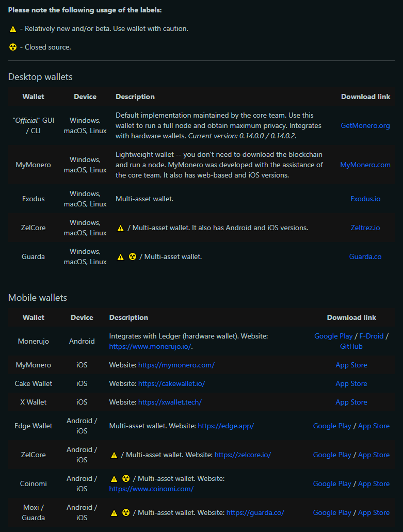Click the warning icon in the desktop ZelCore row
The height and width of the screenshot is (532, 403).
(x=120, y=229)
